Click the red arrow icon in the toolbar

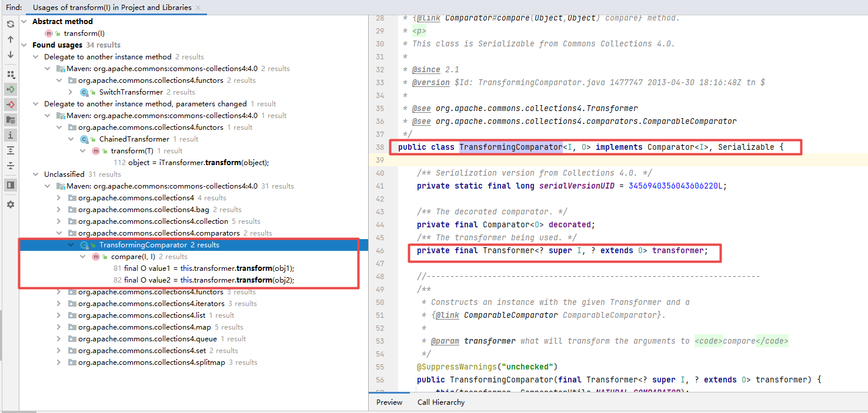11,105
